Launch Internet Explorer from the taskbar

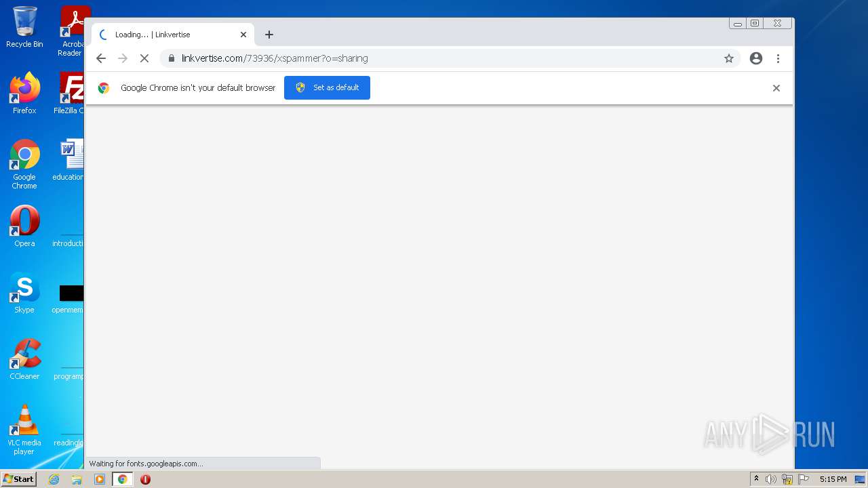click(54, 479)
